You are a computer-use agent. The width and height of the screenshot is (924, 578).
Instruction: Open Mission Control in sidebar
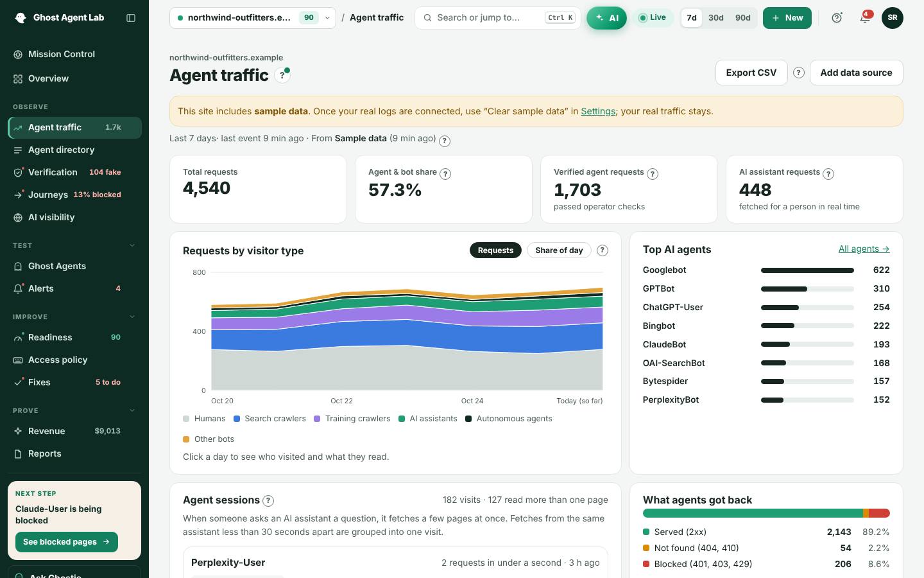[74, 55]
